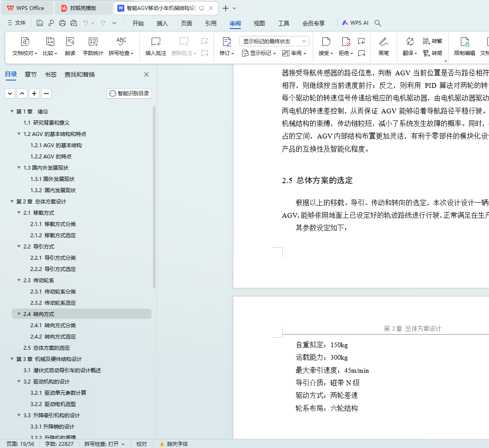The image size is (489, 448).
Task: Run 拼写检查 spell check
Action: click(121, 47)
